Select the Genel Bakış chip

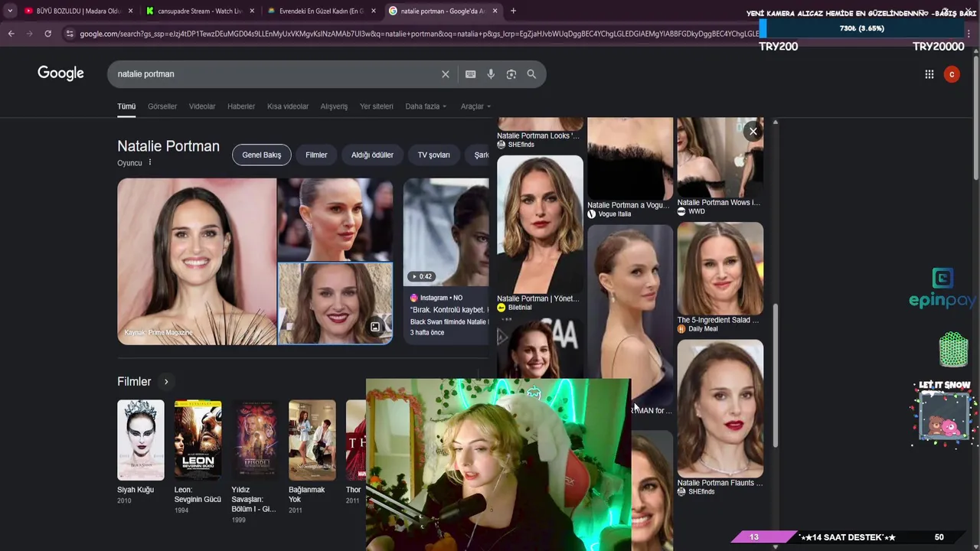point(262,155)
